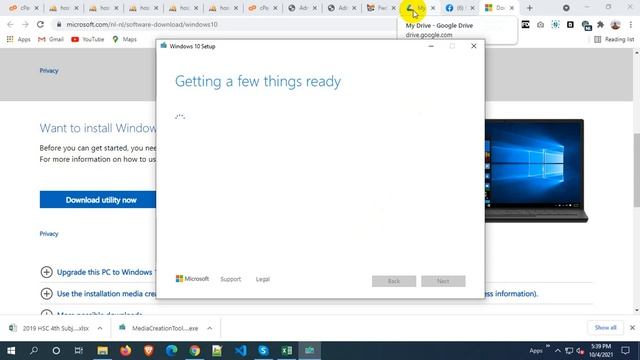Open taskbar search
The width and height of the screenshot is (640, 360).
[34, 351]
